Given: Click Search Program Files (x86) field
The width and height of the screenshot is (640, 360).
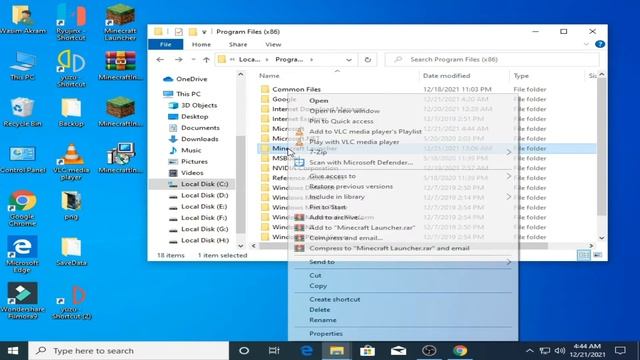Looking at the screenshot, I should (492, 60).
